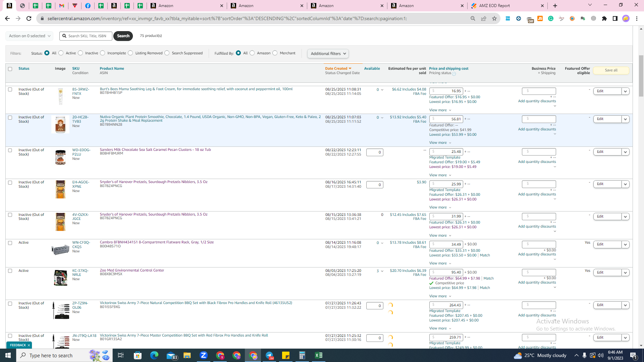Click the Save all button

click(611, 70)
